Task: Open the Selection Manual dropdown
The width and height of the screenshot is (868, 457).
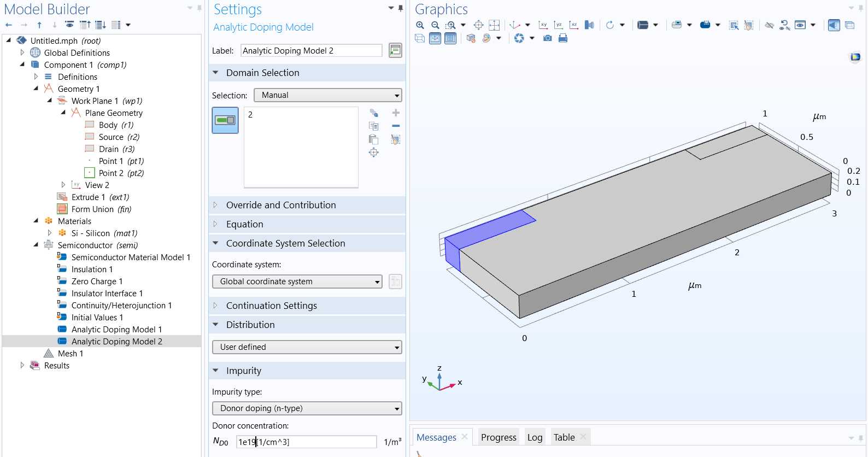Action: (x=328, y=95)
